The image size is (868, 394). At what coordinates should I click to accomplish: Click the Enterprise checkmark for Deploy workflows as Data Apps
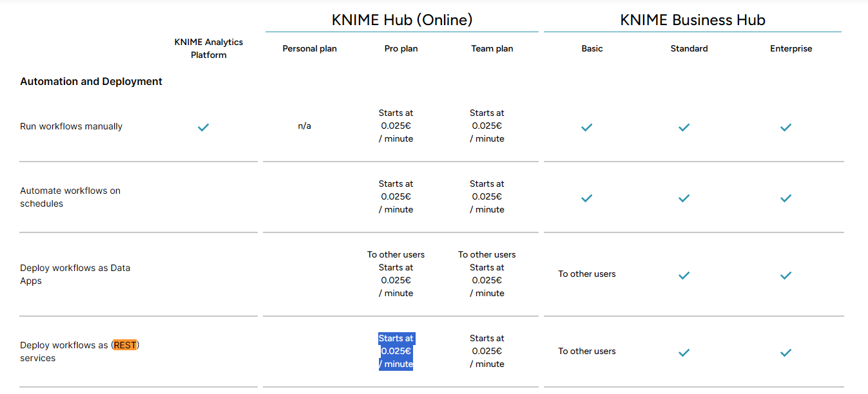(786, 276)
